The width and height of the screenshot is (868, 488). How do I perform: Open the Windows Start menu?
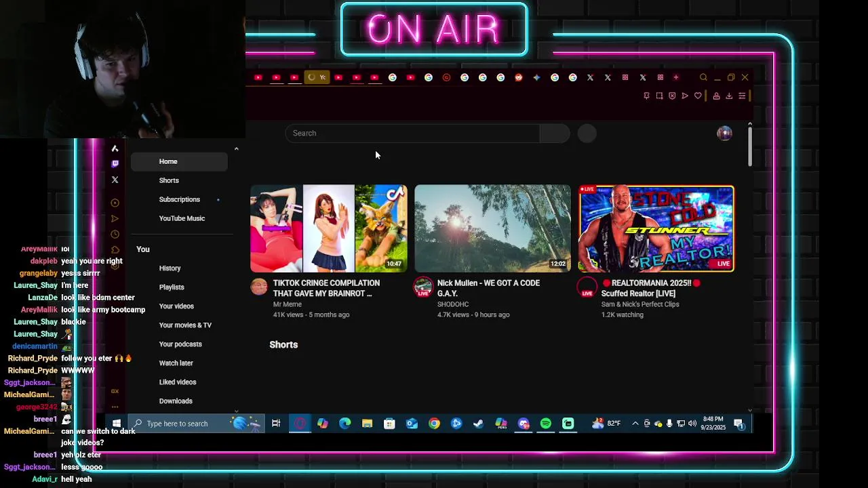coord(116,424)
